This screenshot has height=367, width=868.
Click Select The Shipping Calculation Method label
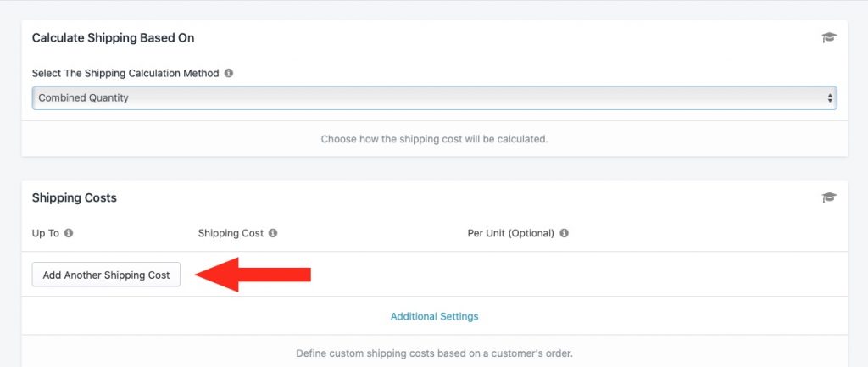pyautogui.click(x=125, y=73)
